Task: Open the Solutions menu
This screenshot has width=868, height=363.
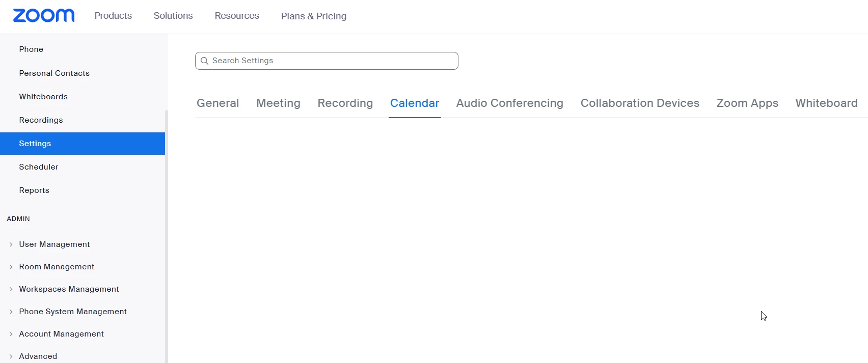Action: click(173, 16)
